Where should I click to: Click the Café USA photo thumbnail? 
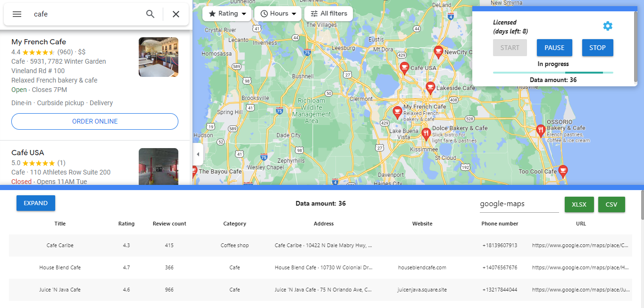[x=159, y=166]
